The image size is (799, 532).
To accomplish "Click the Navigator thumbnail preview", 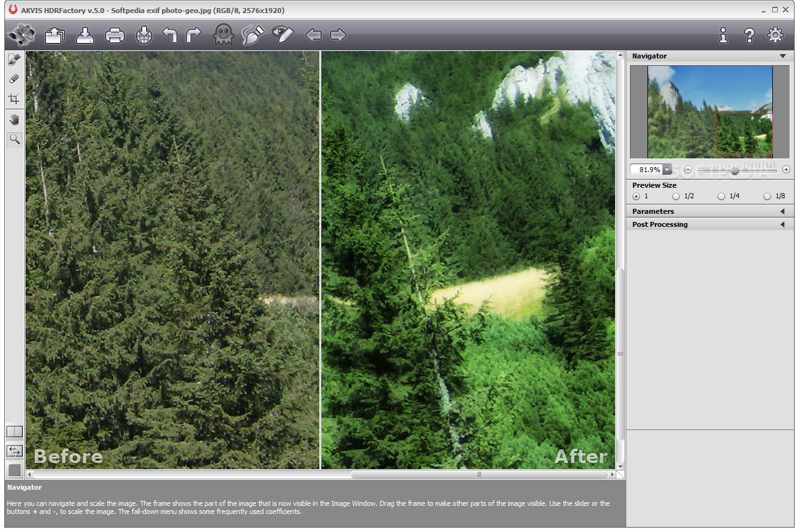I will point(710,112).
